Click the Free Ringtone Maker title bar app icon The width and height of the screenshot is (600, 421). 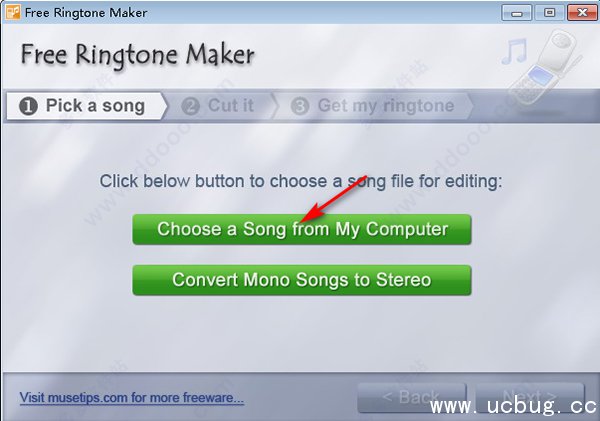point(13,12)
